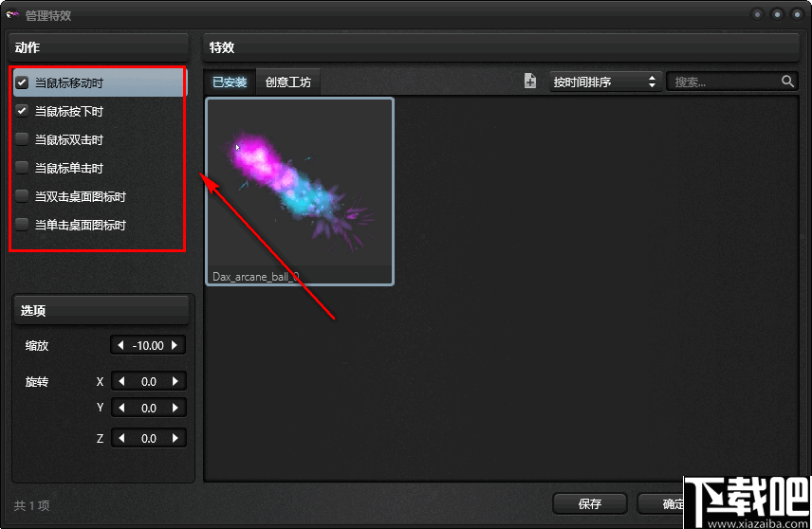The image size is (812, 529).
Task: Click the search magnifier icon
Action: coord(787,82)
